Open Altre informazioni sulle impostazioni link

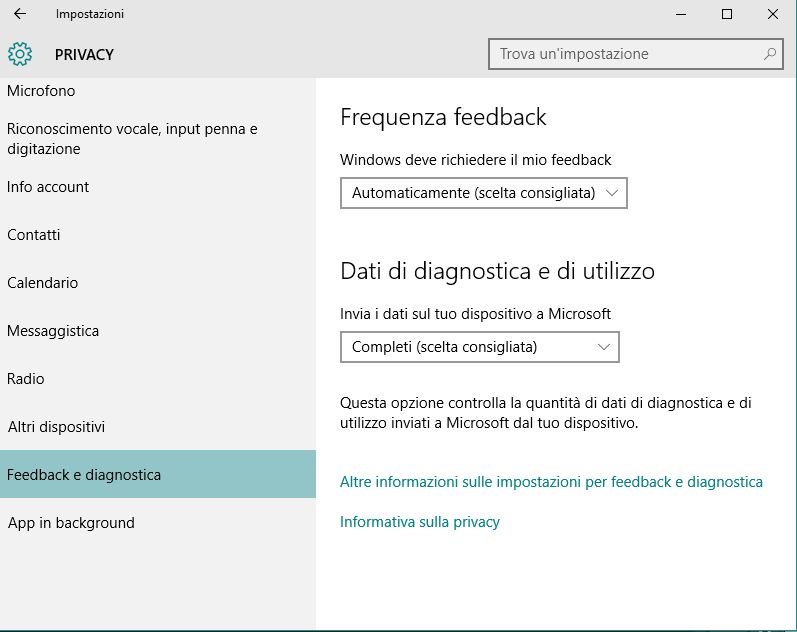pyautogui.click(x=551, y=482)
